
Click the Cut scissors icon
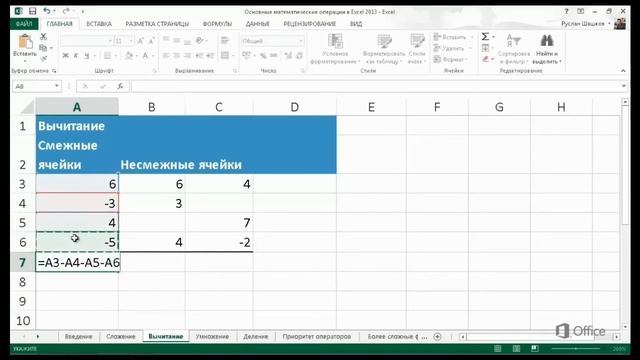pos(43,37)
